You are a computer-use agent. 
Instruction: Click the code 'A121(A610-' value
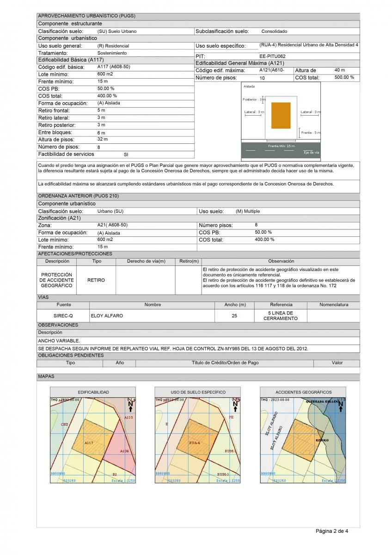(272, 70)
